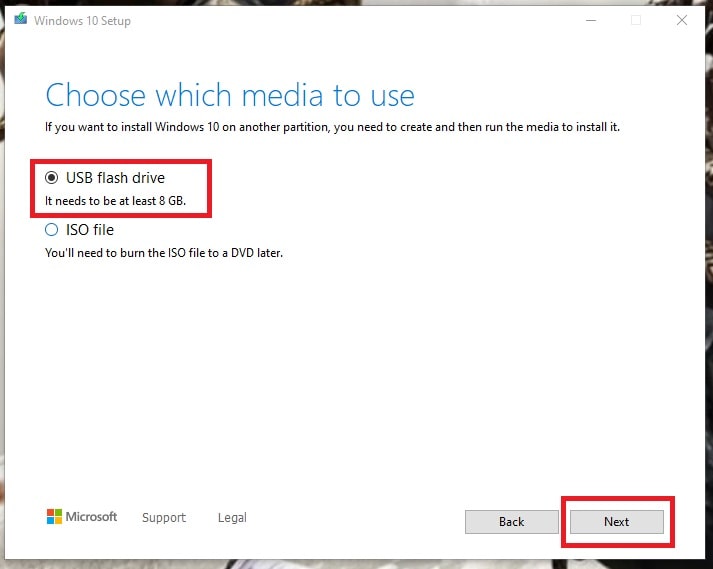The width and height of the screenshot is (713, 569).
Task: Close the Windows 10 Setup window
Action: click(x=682, y=20)
